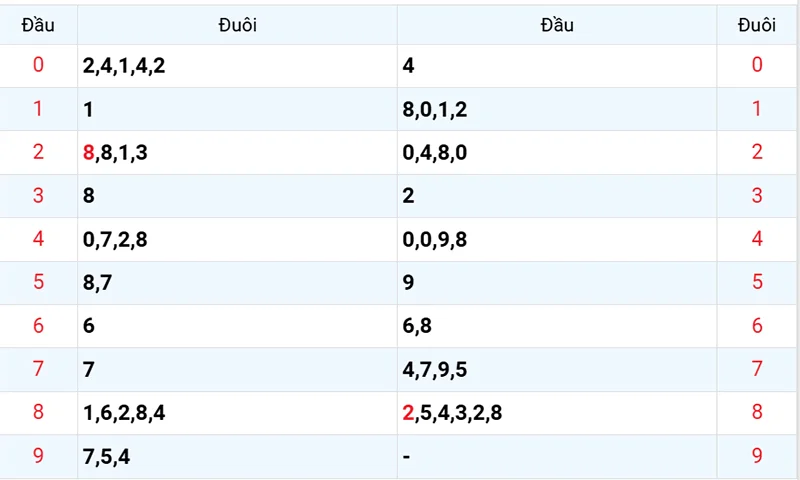Select the cell showing 7,5,4
The image size is (800, 480).
237,456
